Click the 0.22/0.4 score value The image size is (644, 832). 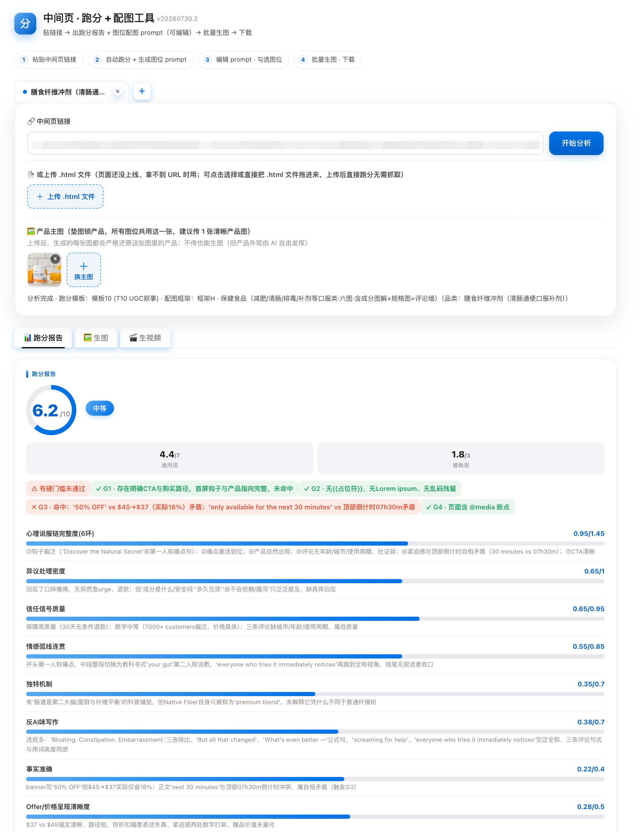coord(591,769)
